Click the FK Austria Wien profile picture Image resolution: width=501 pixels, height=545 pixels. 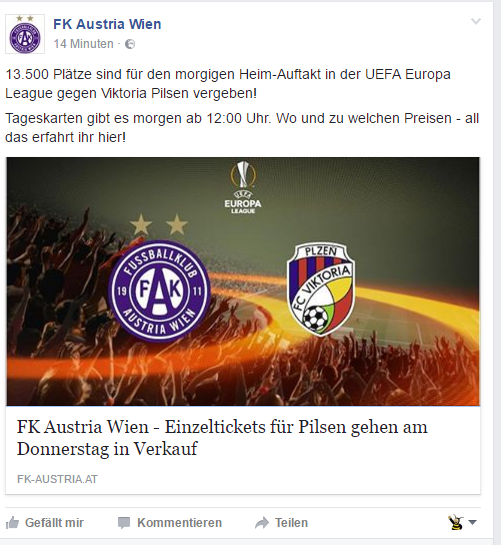click(x=25, y=34)
